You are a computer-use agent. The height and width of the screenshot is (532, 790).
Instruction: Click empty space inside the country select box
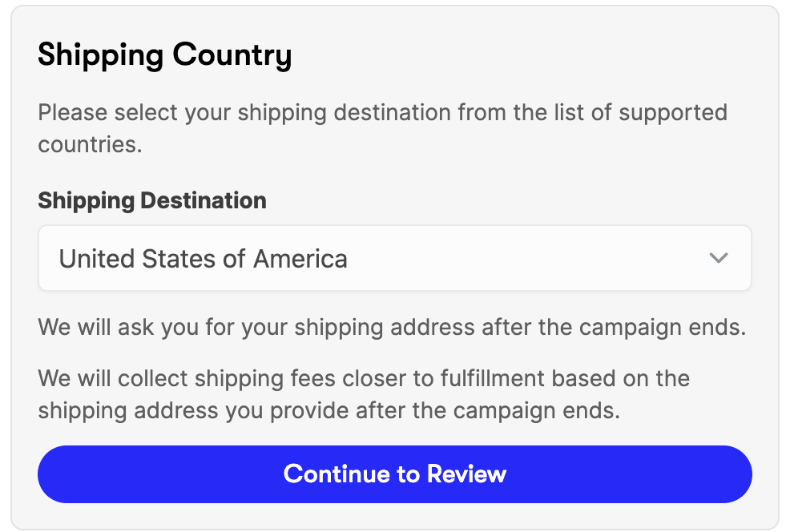(521, 258)
